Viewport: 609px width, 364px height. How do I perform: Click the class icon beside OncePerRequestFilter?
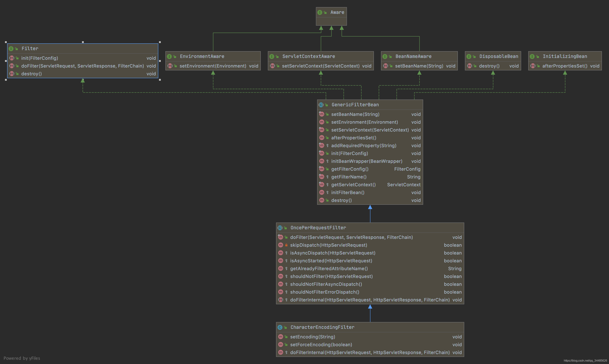(x=280, y=228)
